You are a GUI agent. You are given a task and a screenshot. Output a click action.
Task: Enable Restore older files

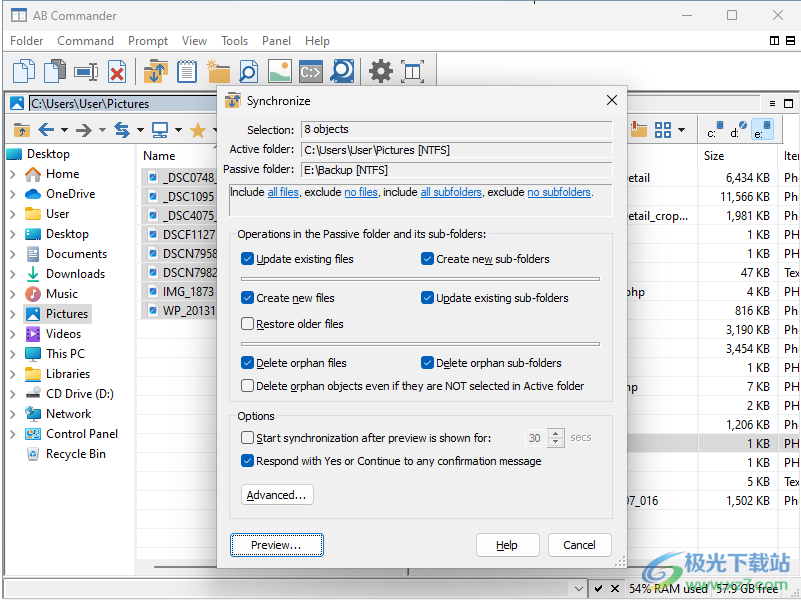coord(247,324)
